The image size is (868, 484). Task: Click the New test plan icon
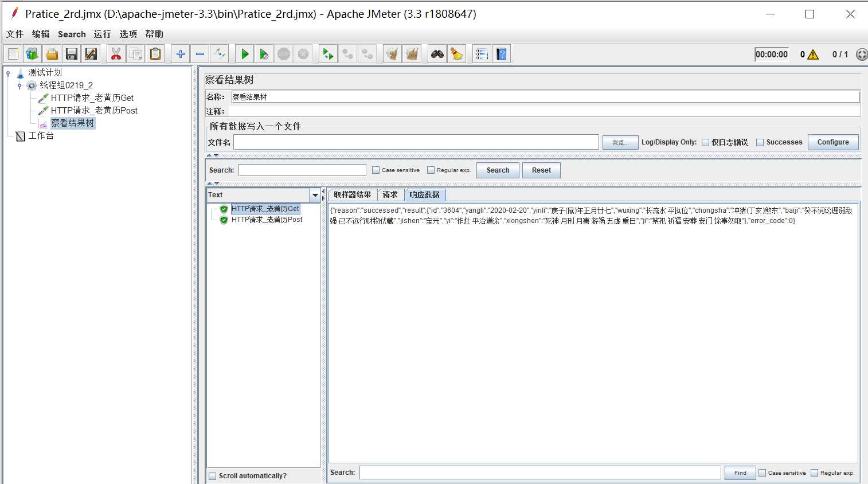[x=13, y=54]
